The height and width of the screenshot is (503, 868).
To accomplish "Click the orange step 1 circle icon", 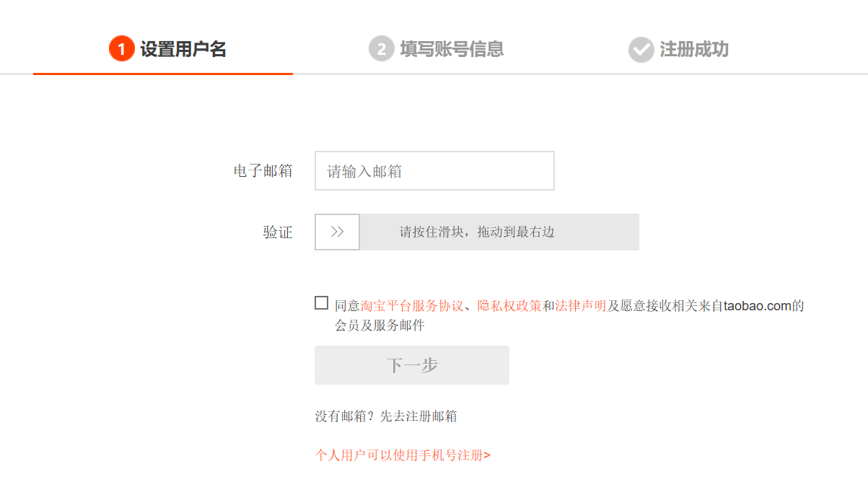I will point(122,49).
